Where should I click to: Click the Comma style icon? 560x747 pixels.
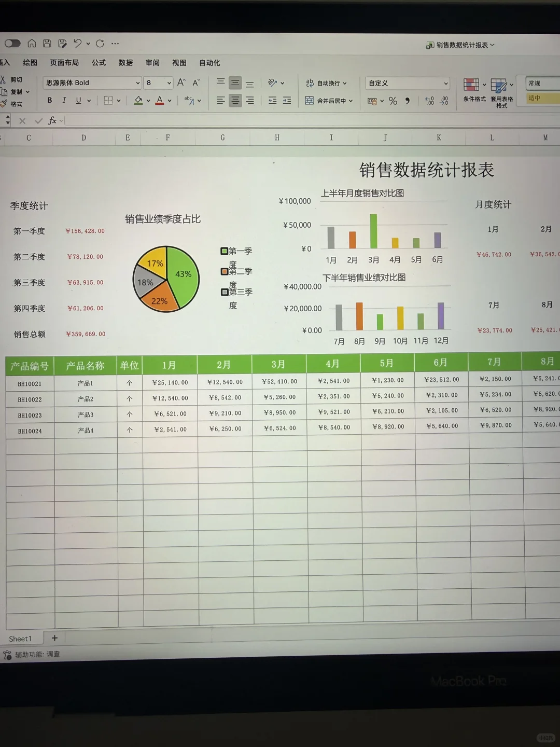tap(408, 101)
